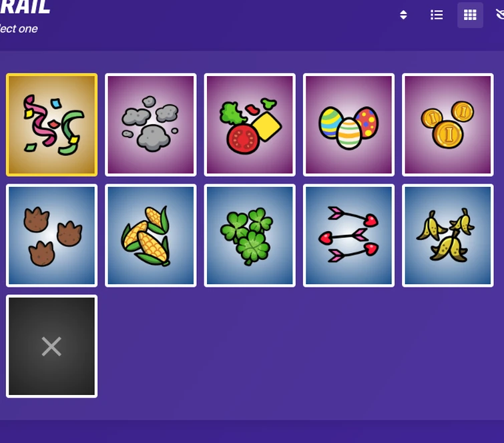Choose the gold coins trail

(448, 125)
